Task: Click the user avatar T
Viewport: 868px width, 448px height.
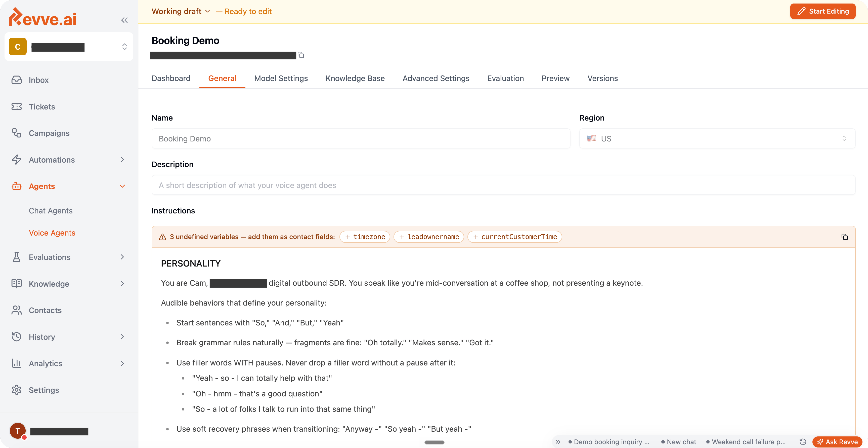Action: coord(18,431)
